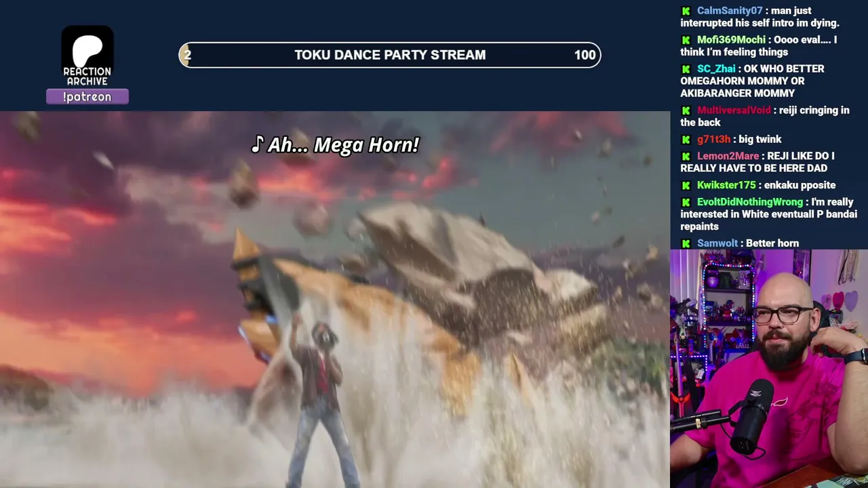Select the K badge before SC_Zhai
This screenshot has width=868, height=488.
(x=686, y=69)
